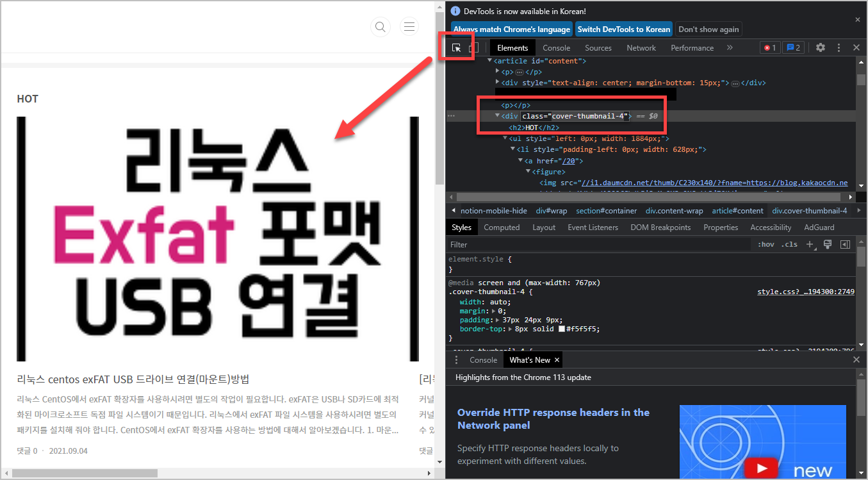Image resolution: width=868 pixels, height=480 pixels.
Task: Expand the margin shorthand property
Action: [493, 311]
